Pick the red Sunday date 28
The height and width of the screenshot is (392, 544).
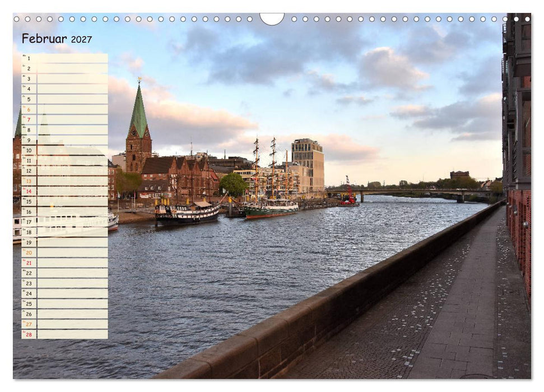pyautogui.click(x=29, y=335)
